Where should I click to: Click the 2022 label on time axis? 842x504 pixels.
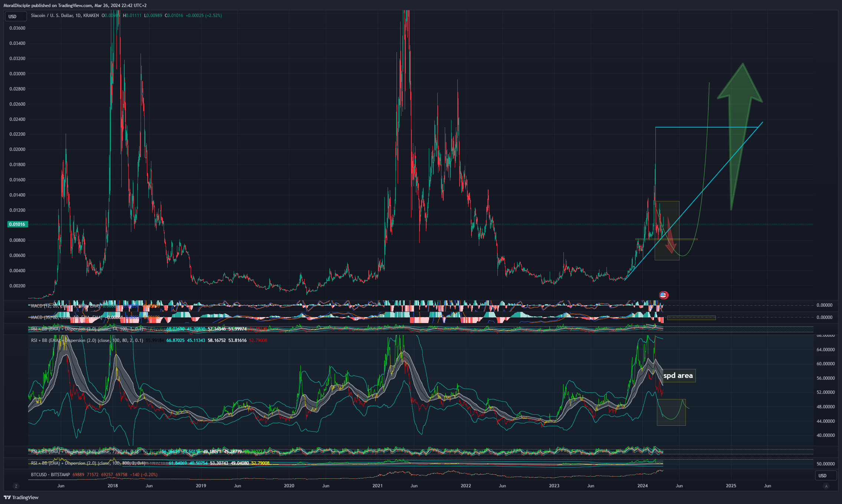(466, 486)
